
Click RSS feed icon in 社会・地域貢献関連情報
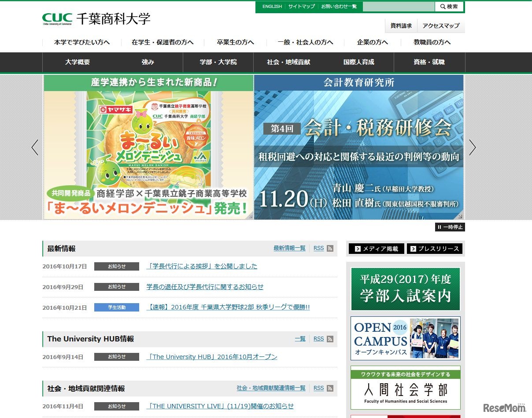pyautogui.click(x=330, y=389)
